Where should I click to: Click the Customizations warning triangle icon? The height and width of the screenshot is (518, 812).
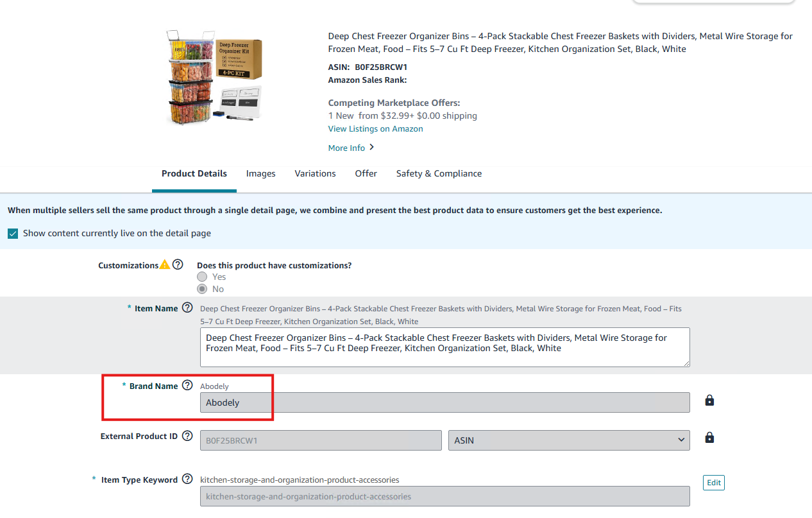(165, 264)
